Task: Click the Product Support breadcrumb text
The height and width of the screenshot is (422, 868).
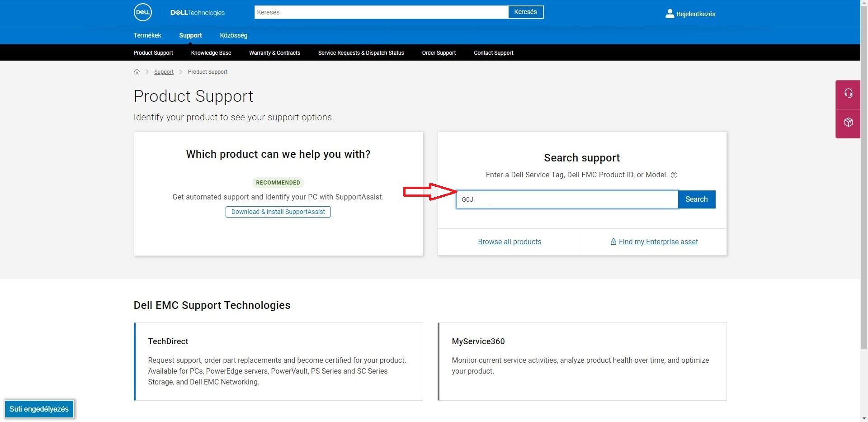Action: click(208, 72)
